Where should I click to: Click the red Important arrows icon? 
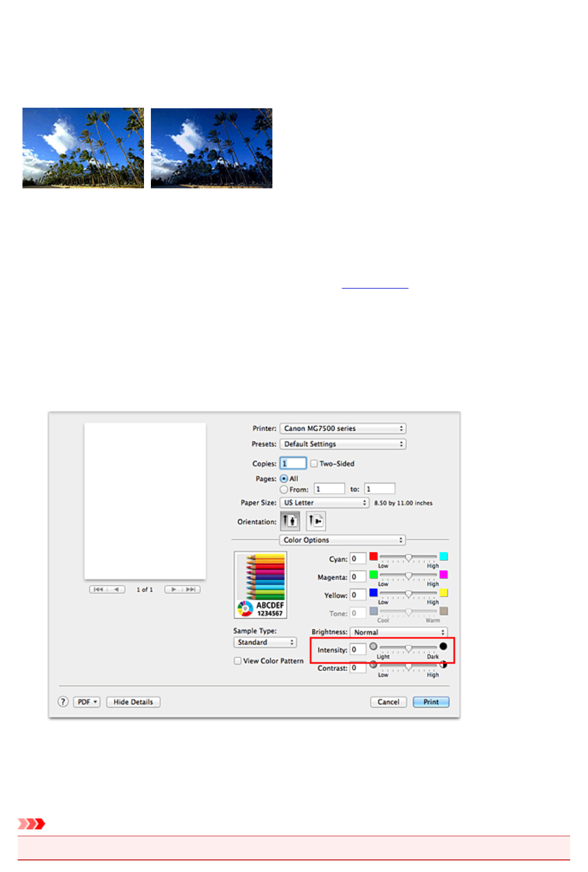[31, 824]
